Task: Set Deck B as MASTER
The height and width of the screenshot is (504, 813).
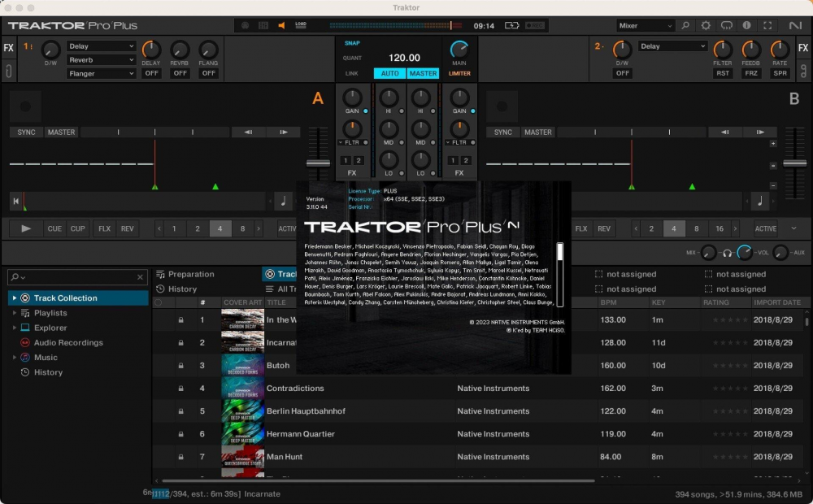Action: 537,133
